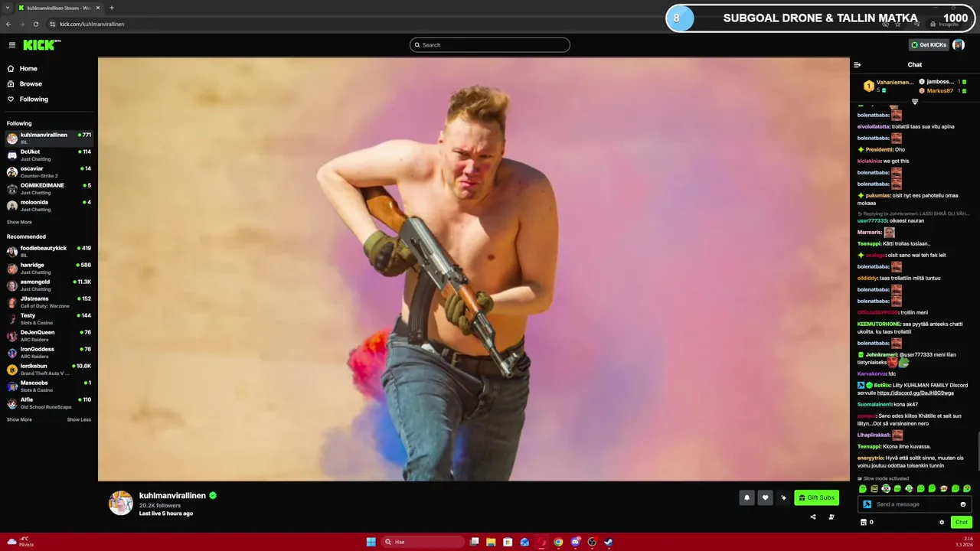Open DeUkot channel in Following list
The height and width of the screenshot is (551, 980).
tap(49, 155)
